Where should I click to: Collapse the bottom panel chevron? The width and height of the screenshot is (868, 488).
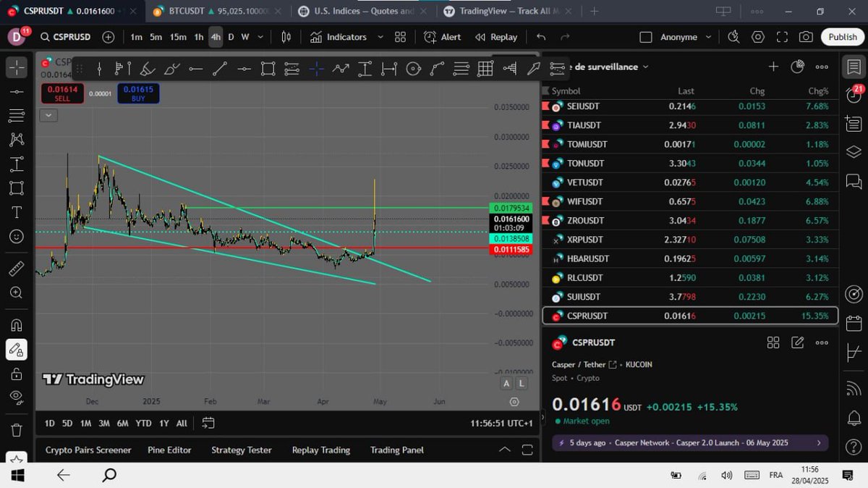tap(505, 450)
